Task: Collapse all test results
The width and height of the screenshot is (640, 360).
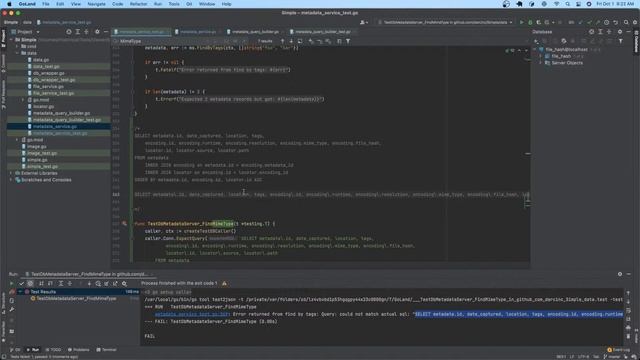Action: [69, 284]
